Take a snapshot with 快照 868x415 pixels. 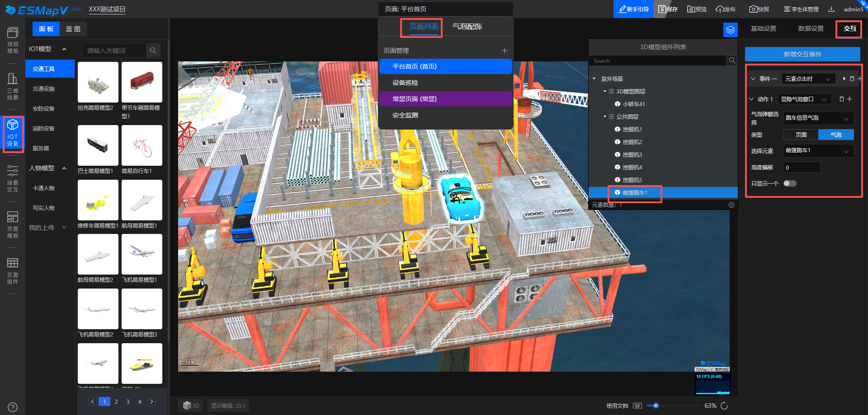point(759,9)
